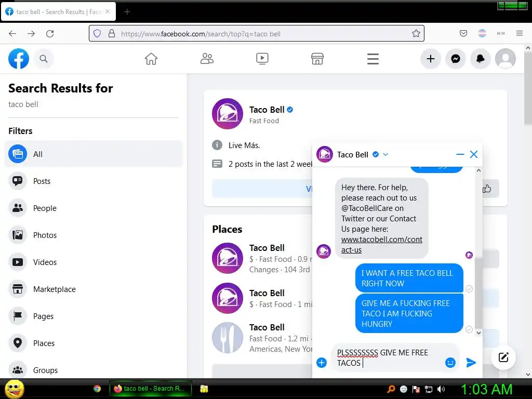532x399 pixels.
Task: Click the chat scrollbar down arrow
Action: click(478, 333)
